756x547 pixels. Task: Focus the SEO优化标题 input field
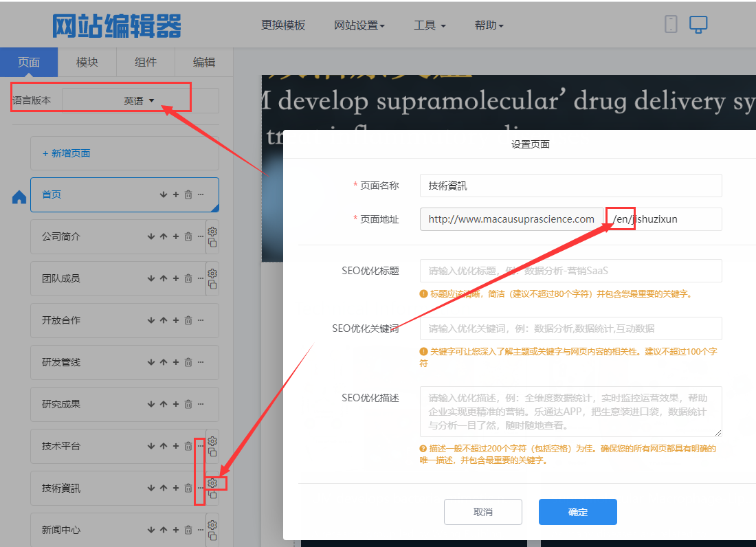[x=571, y=271]
